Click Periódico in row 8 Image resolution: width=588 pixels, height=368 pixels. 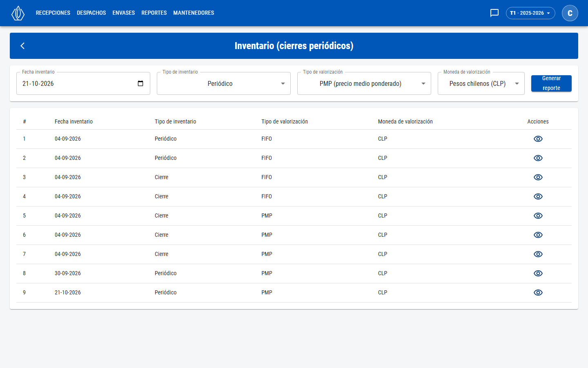pyautogui.click(x=166, y=274)
